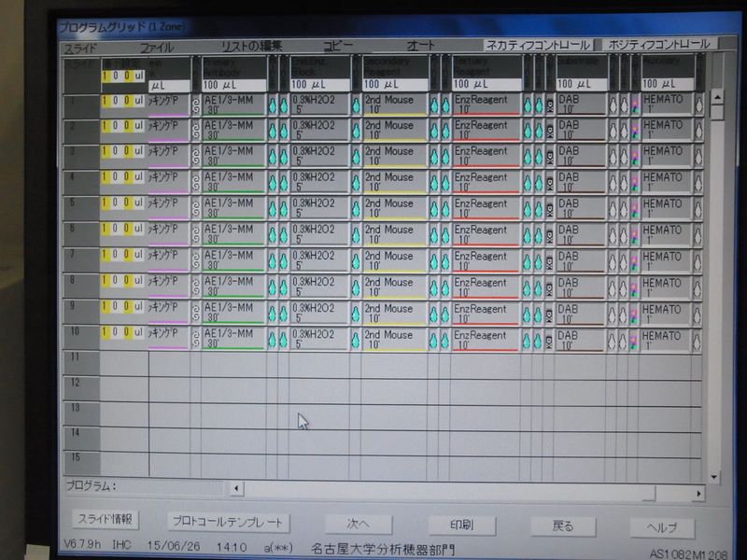Click pink flower icon left of HEMATO, slide 1
Image resolution: width=747 pixels, height=560 pixels.
coord(635,105)
